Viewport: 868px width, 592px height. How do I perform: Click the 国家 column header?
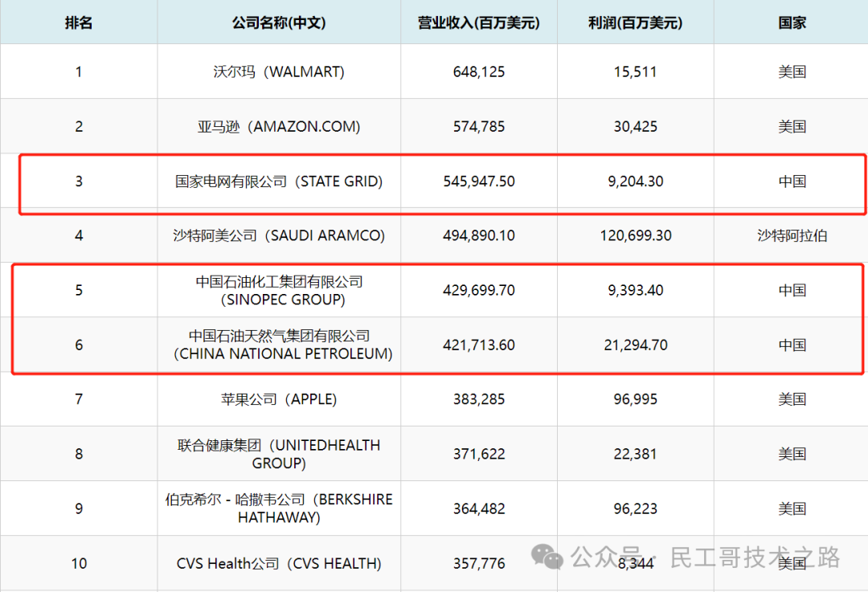click(x=792, y=22)
